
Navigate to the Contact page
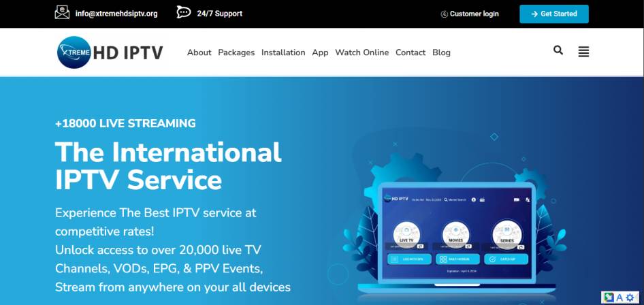coord(410,52)
